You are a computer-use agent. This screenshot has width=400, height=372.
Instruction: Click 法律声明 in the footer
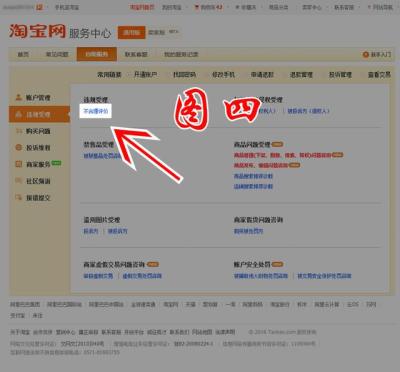[225, 332]
